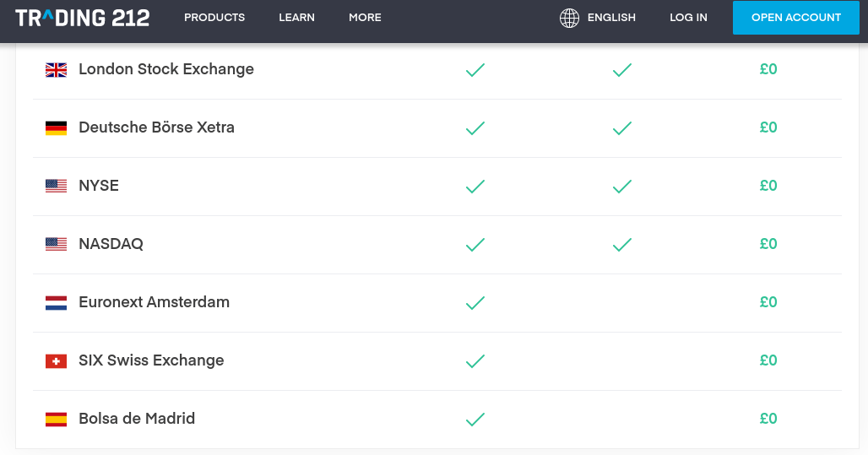Click the Log In link

688,18
